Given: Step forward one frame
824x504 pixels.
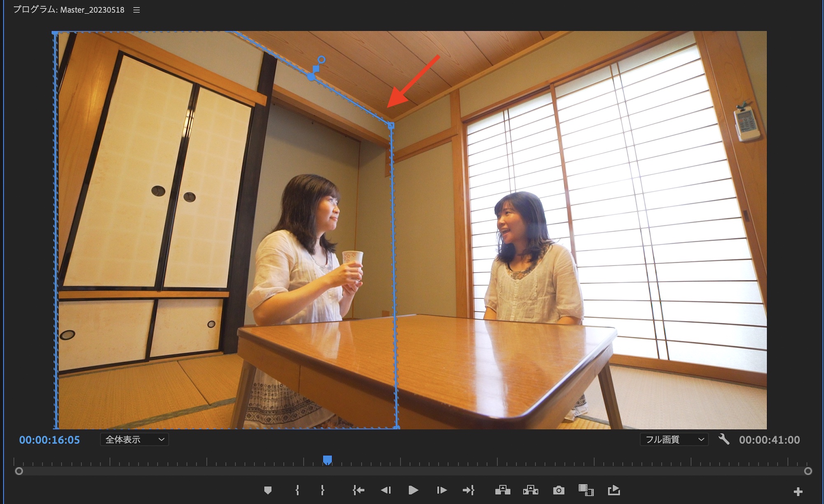Looking at the screenshot, I should pyautogui.click(x=442, y=490).
